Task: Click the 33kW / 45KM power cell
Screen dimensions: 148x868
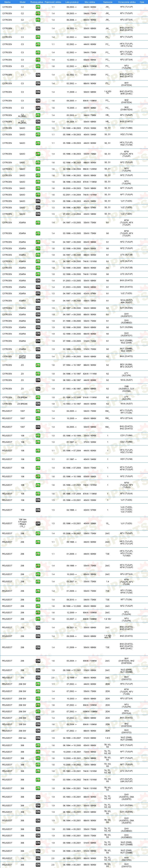Action: point(90,436)
